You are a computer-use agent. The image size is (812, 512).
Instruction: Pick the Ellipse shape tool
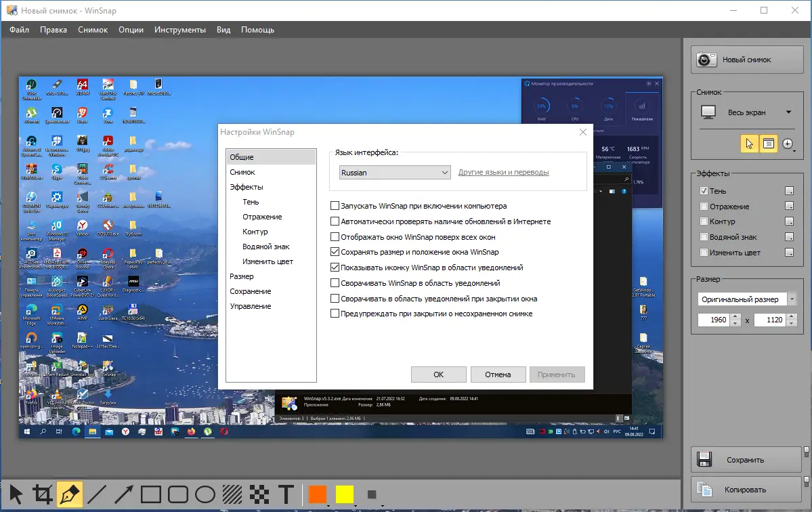[205, 494]
